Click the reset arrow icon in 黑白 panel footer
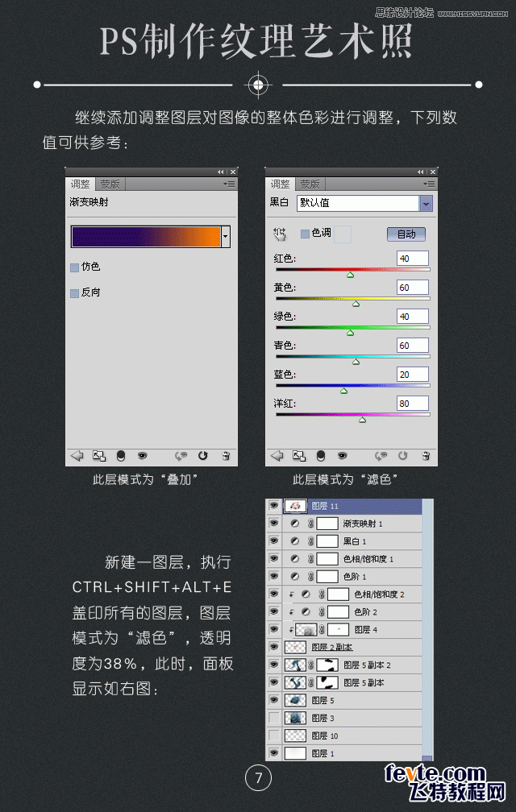 point(402,456)
